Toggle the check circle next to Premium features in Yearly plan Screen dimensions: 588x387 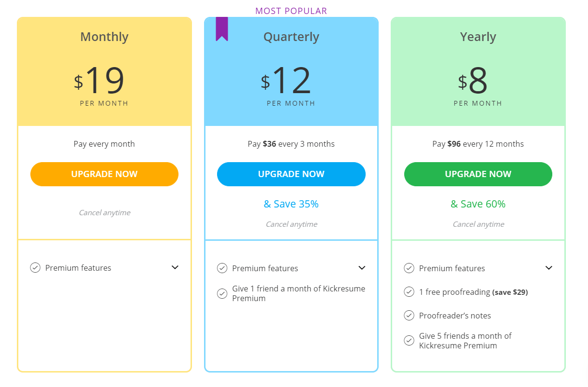pyautogui.click(x=409, y=268)
